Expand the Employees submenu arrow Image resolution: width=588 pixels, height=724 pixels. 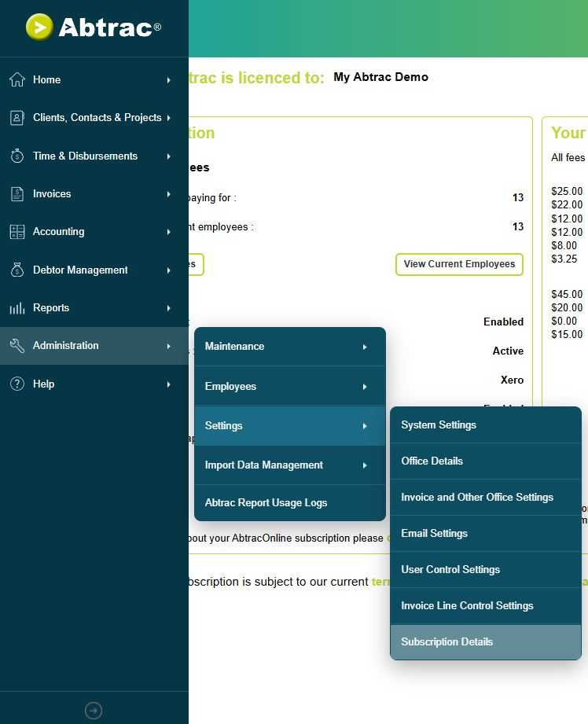tap(365, 387)
